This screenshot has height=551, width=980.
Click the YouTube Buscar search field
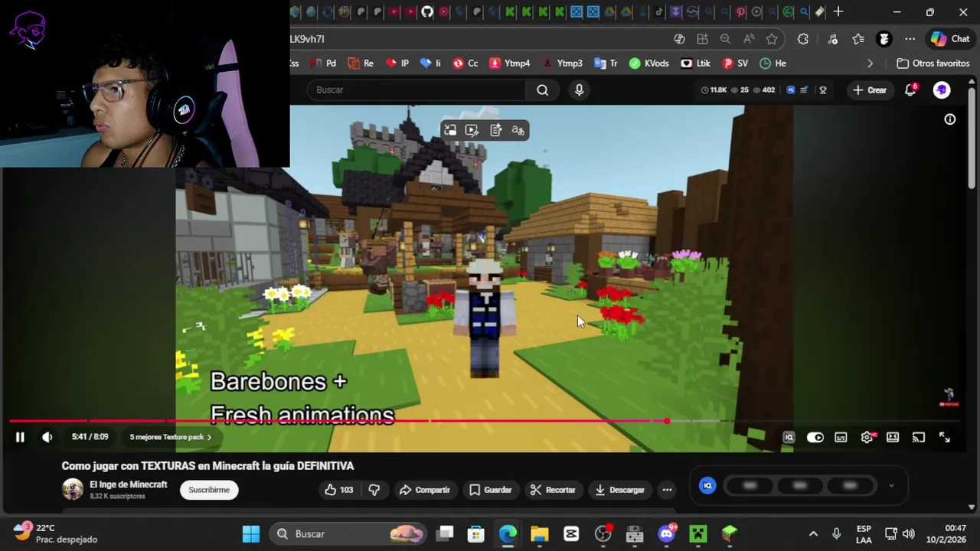tap(418, 90)
